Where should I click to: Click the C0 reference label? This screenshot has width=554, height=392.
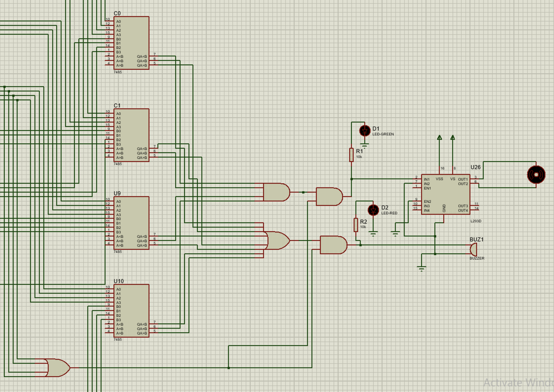(117, 13)
